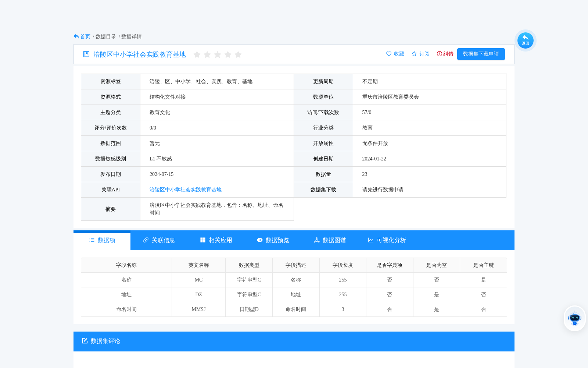Click the MC cell in field table
This screenshot has width=588, height=368.
coord(199,280)
